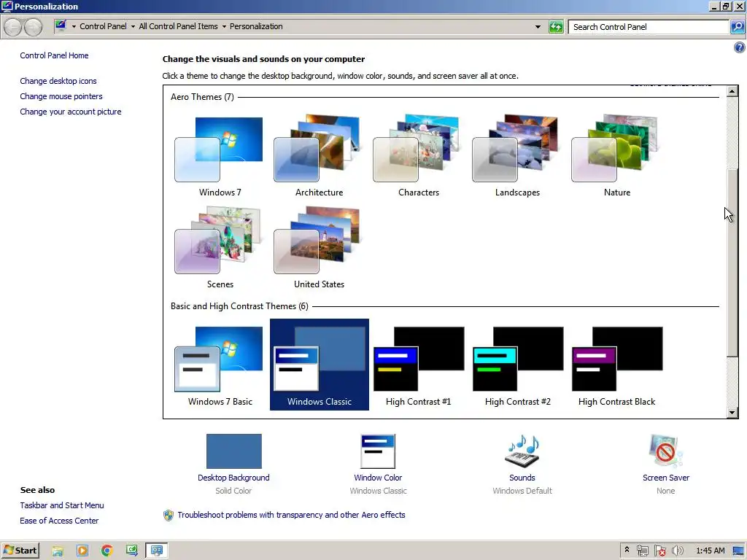Screen dimensions: 747x560
Task: Select the Windows 7 Aero theme
Action: [220, 156]
